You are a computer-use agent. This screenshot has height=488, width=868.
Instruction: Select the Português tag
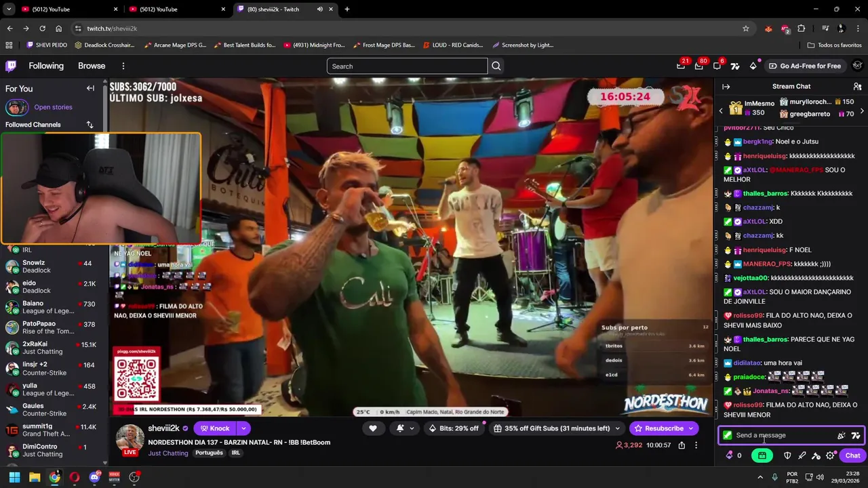209,453
